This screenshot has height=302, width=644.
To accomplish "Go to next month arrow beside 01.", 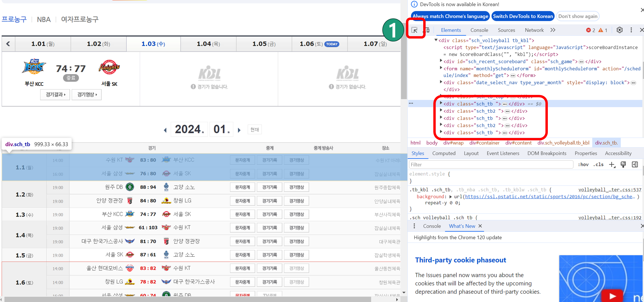I will pyautogui.click(x=239, y=130).
